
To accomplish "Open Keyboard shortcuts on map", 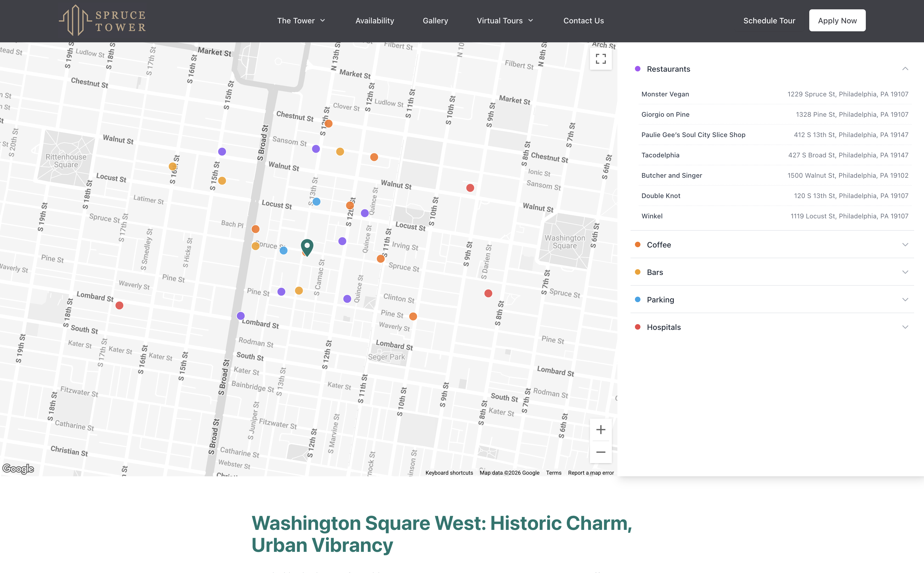I will pos(449,472).
